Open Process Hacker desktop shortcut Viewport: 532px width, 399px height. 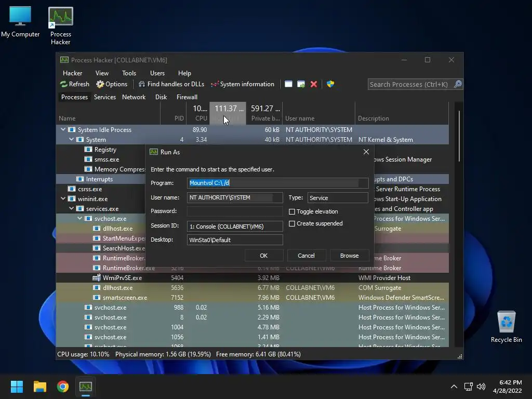60,26
